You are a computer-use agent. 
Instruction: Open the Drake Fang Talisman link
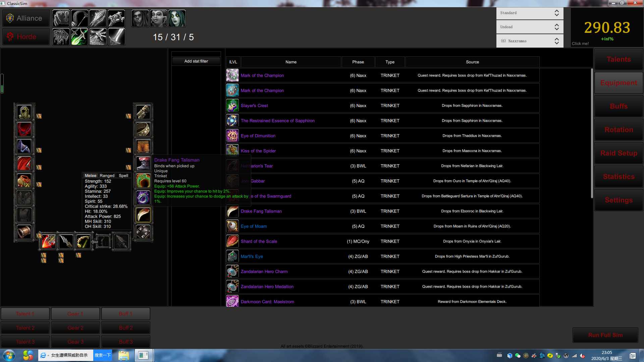click(x=261, y=211)
